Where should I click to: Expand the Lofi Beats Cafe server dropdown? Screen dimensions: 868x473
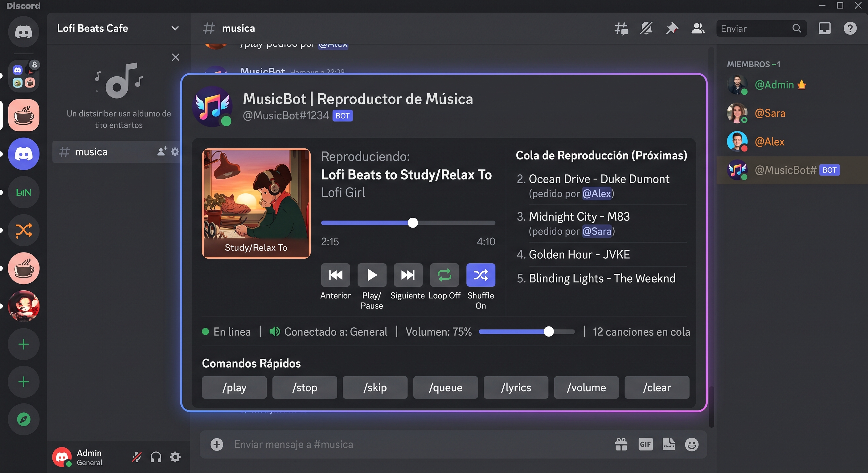(x=175, y=28)
